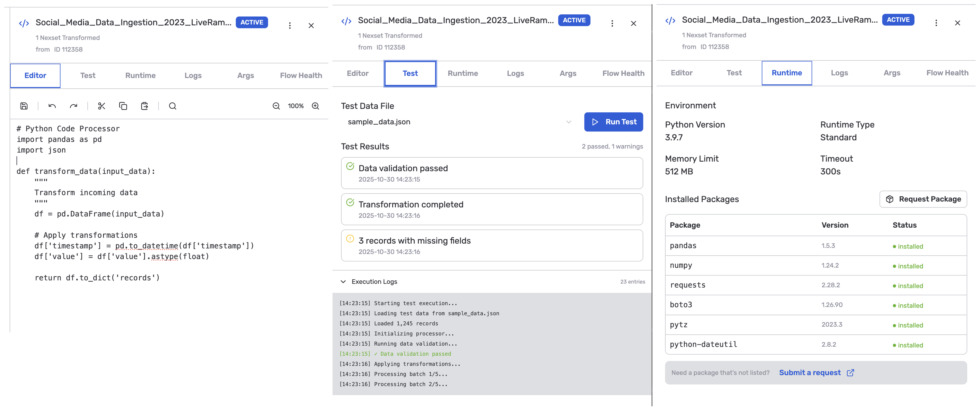Image resolution: width=980 pixels, height=418 pixels.
Task: Open the sample_data.json test file dropdown
Action: click(x=459, y=122)
